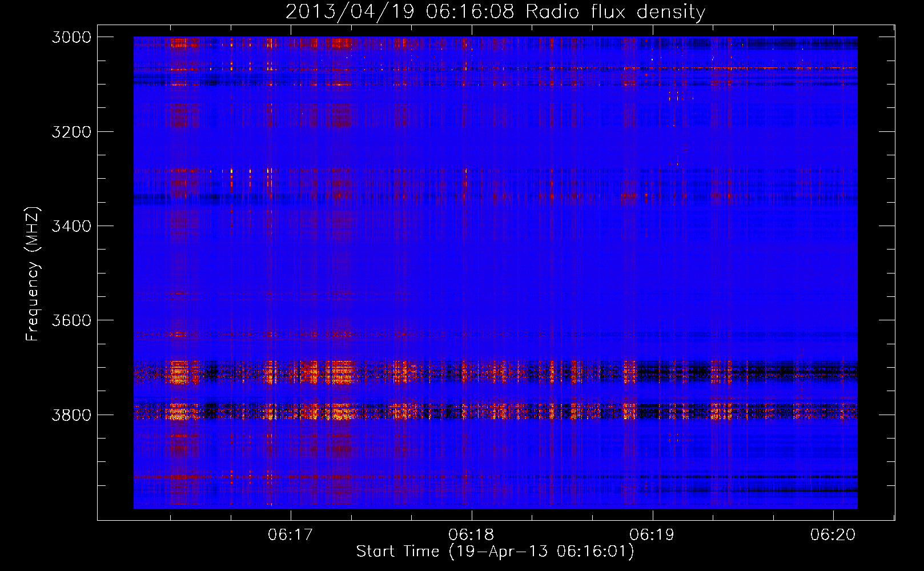Viewport: 924px width, 571px height.
Task: Select the 3800 frequency axis label
Action: click(x=71, y=415)
